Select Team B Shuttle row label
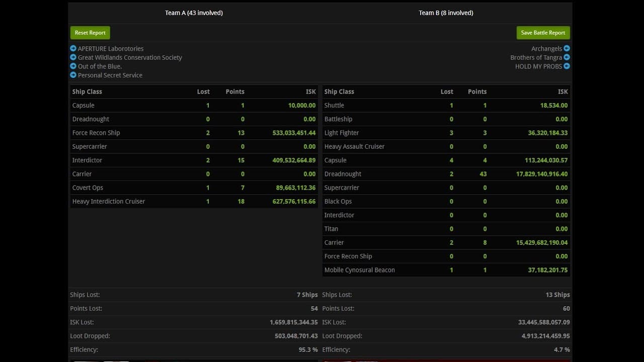This screenshot has height=362, width=644. tap(334, 105)
